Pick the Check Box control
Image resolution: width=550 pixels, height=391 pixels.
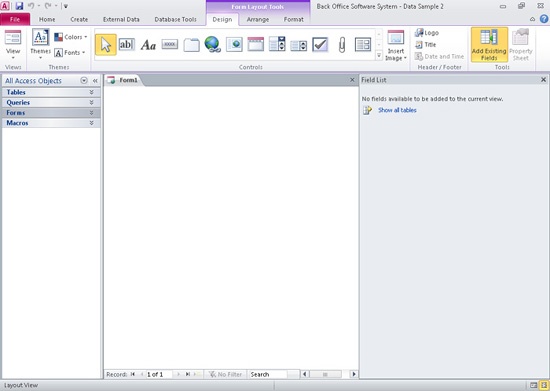(x=320, y=45)
